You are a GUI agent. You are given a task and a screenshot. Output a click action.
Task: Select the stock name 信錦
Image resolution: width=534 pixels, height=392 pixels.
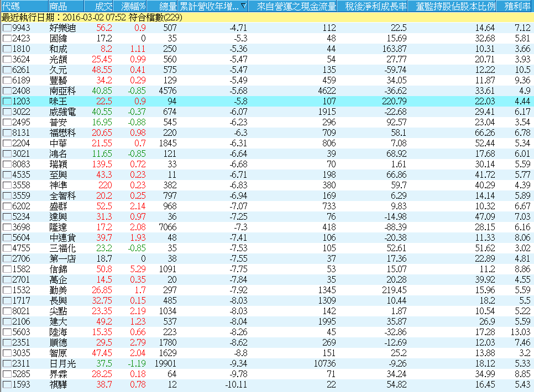tap(58, 269)
